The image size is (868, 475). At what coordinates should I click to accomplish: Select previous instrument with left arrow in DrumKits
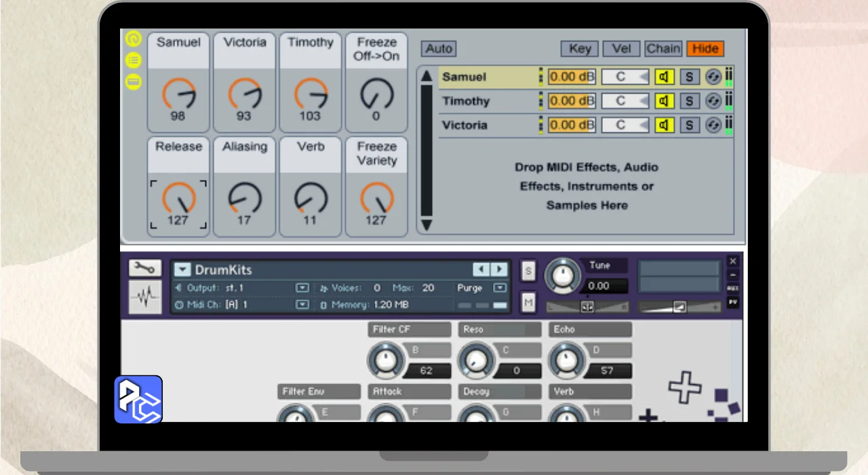click(481, 269)
